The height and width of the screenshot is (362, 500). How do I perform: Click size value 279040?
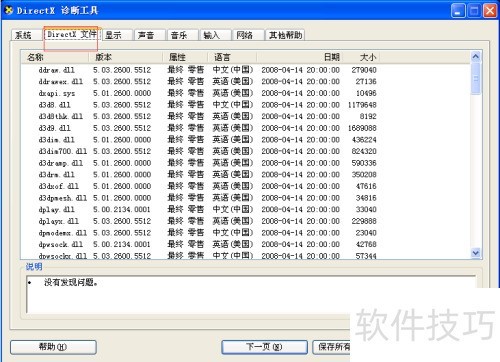pyautogui.click(x=364, y=70)
